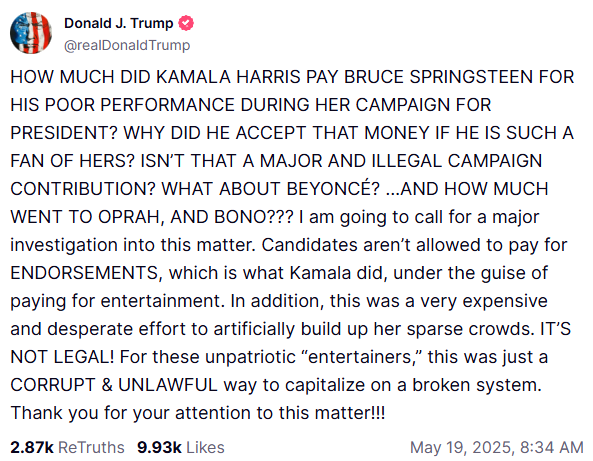
Task: Open the May 19, 2025 timestamp
Action: [497, 447]
